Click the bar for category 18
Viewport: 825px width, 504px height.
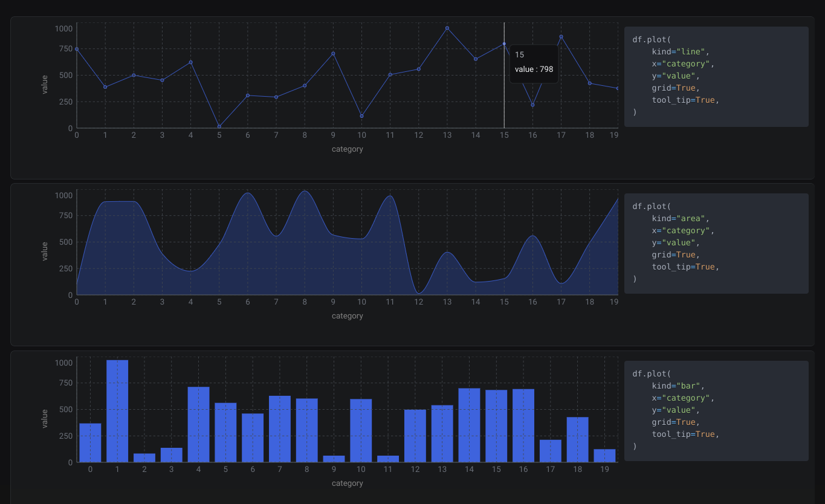pyautogui.click(x=577, y=439)
